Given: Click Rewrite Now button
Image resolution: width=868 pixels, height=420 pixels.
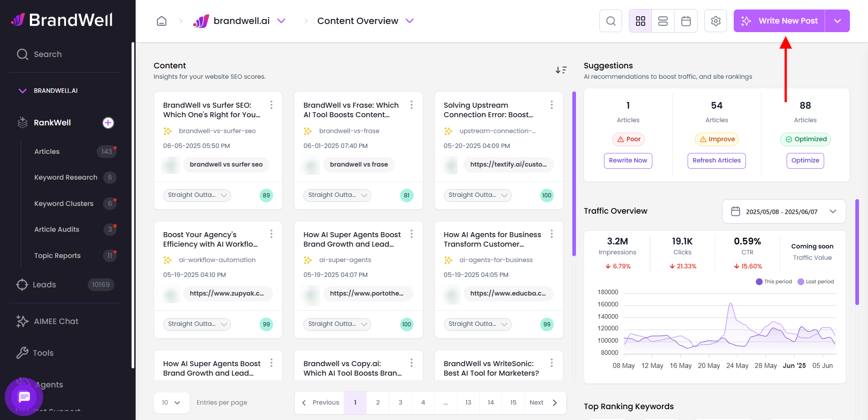Looking at the screenshot, I should point(628,161).
